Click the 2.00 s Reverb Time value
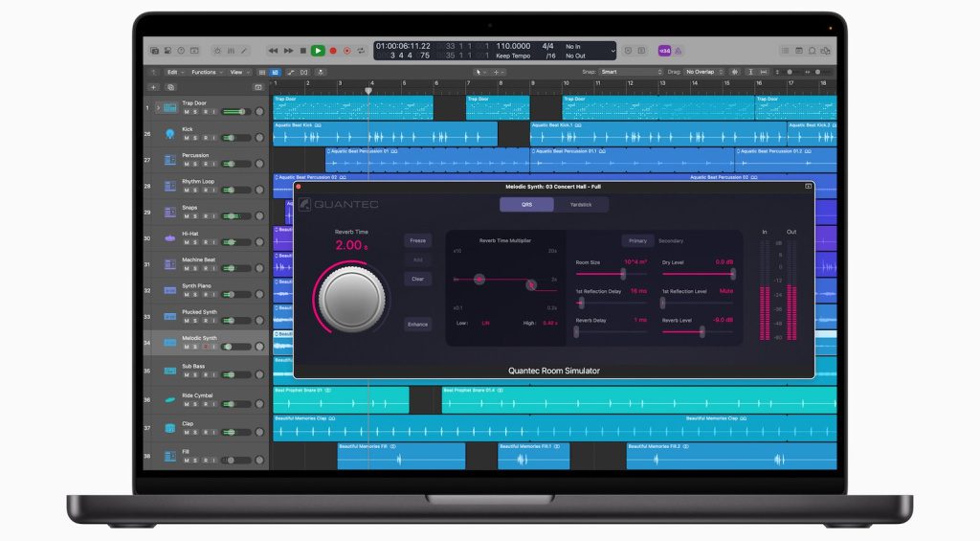 [x=351, y=245]
